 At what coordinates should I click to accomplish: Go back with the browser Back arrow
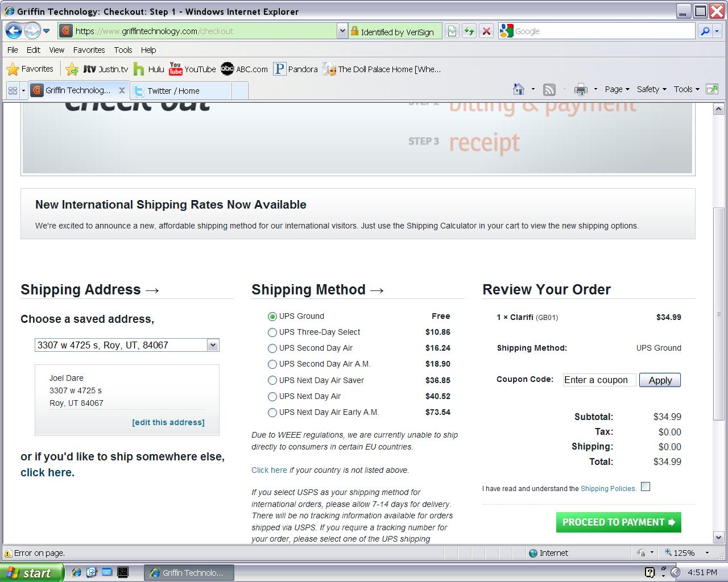(x=14, y=31)
